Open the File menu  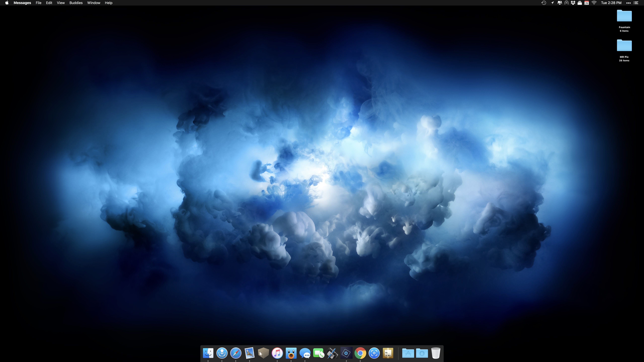pos(38,3)
